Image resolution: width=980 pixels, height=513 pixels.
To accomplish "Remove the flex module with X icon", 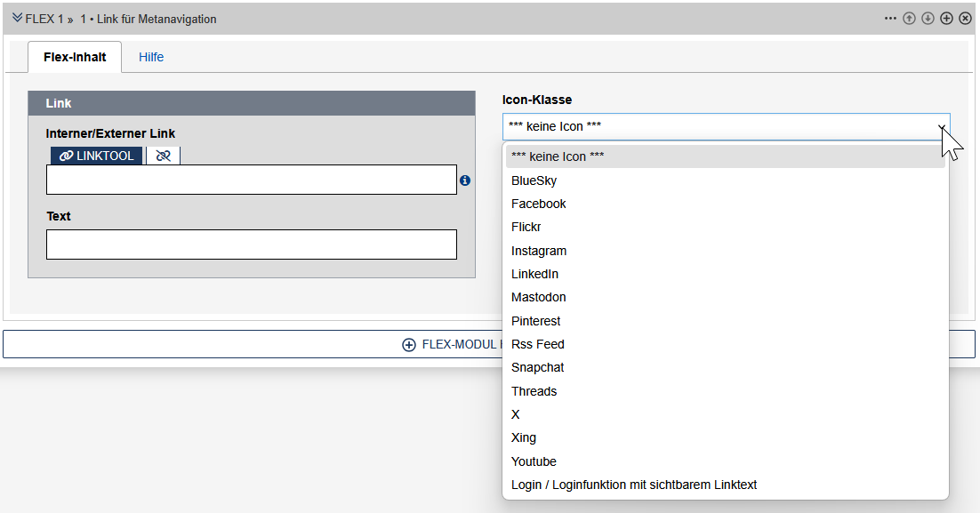I will [x=965, y=19].
